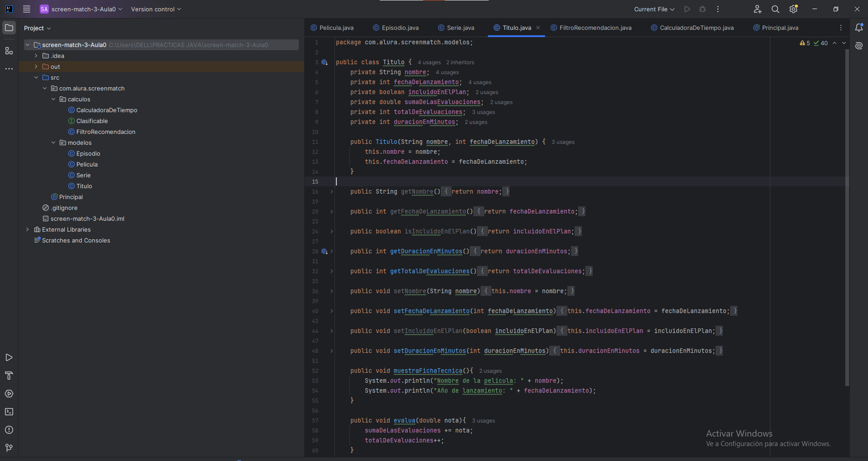Run the current file
Screen dimensions: 868x461
pyautogui.click(x=687, y=9)
